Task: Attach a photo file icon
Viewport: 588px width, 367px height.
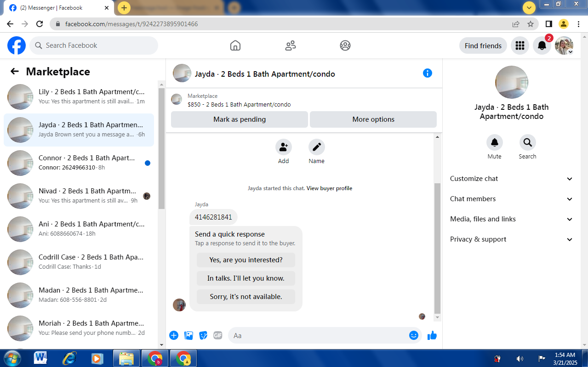Action: (x=188, y=335)
